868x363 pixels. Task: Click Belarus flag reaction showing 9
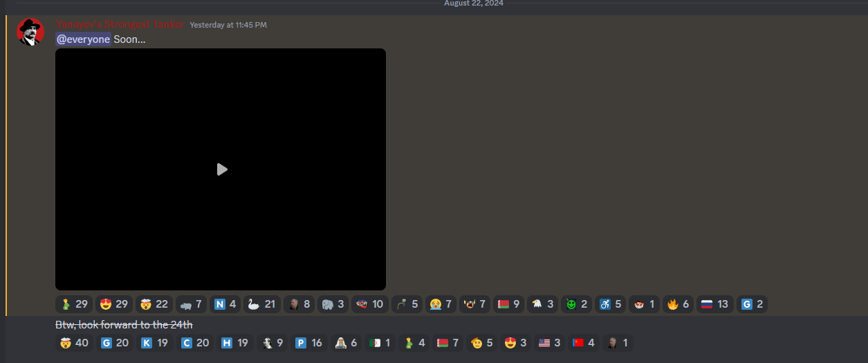click(x=508, y=304)
